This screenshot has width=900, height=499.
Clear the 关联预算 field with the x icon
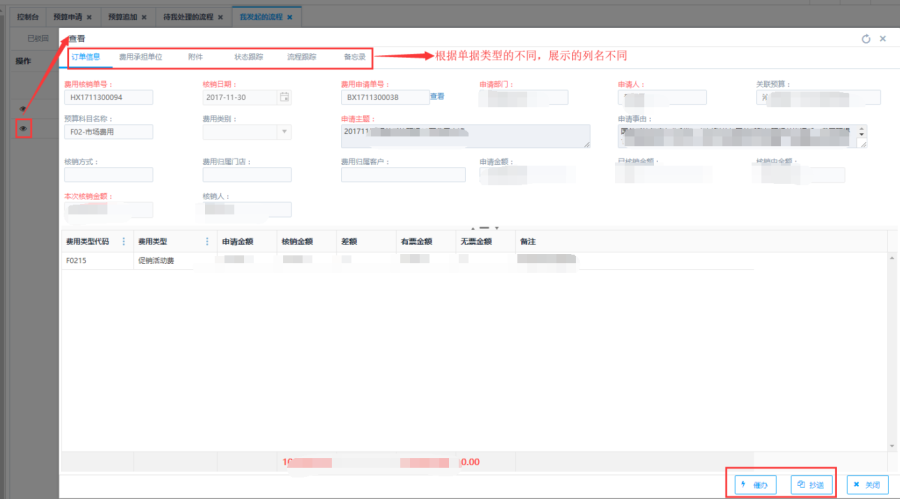coord(765,97)
